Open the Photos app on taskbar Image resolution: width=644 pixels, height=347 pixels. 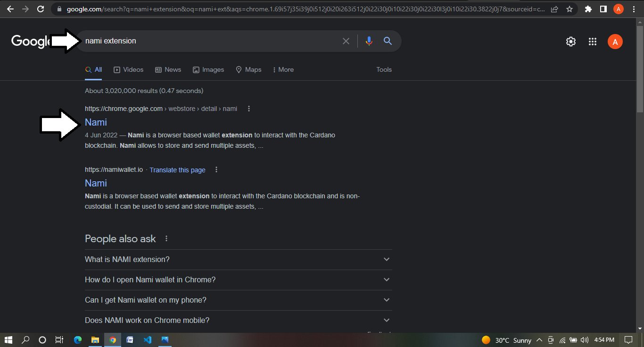165,339
